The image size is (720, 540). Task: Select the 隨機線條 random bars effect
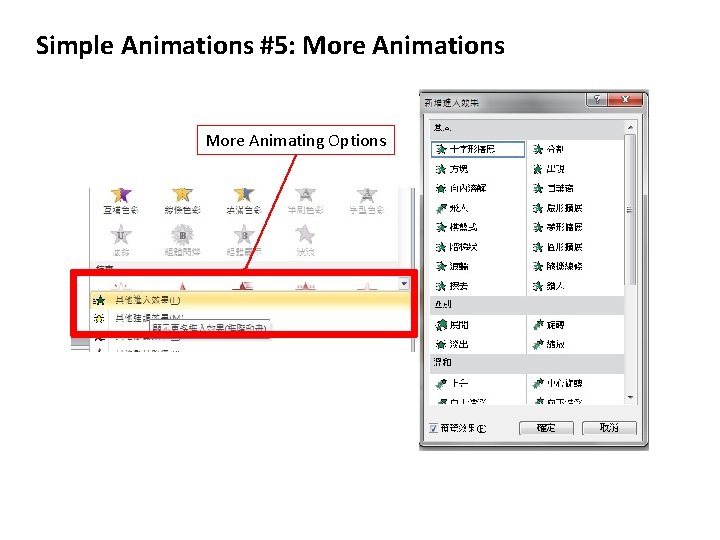click(x=557, y=266)
